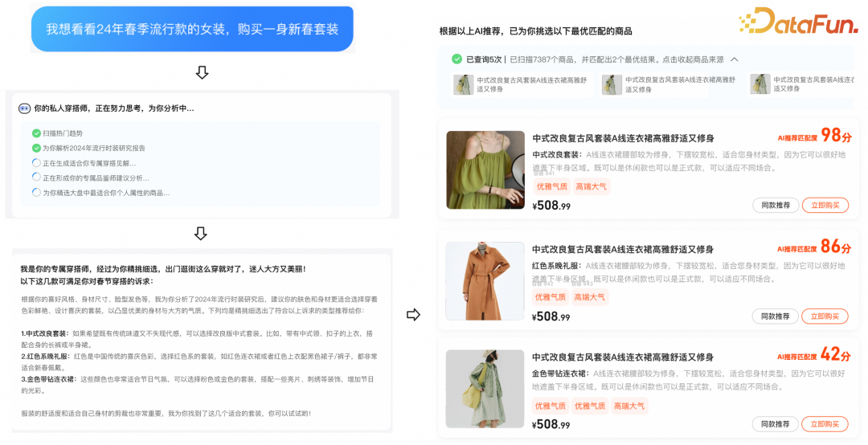The width and height of the screenshot is (868, 445).
Task: Collapse product sources with the up chevron
Action: click(x=735, y=59)
